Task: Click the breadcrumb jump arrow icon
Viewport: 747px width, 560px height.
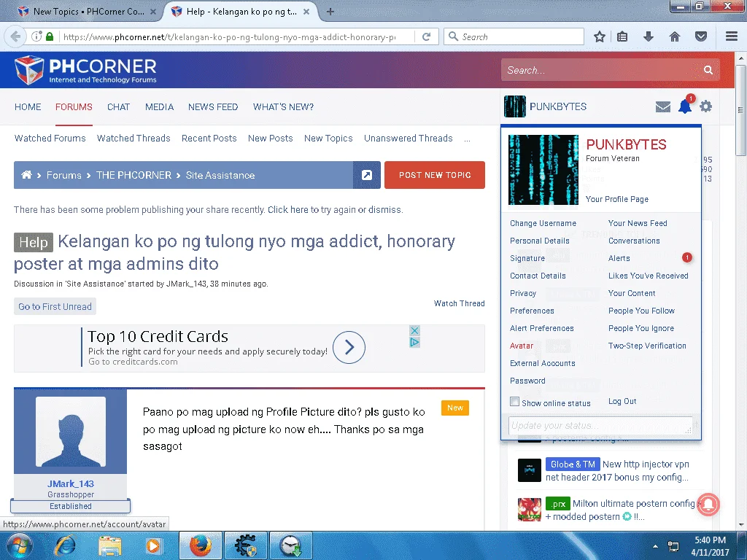Action: (x=366, y=175)
